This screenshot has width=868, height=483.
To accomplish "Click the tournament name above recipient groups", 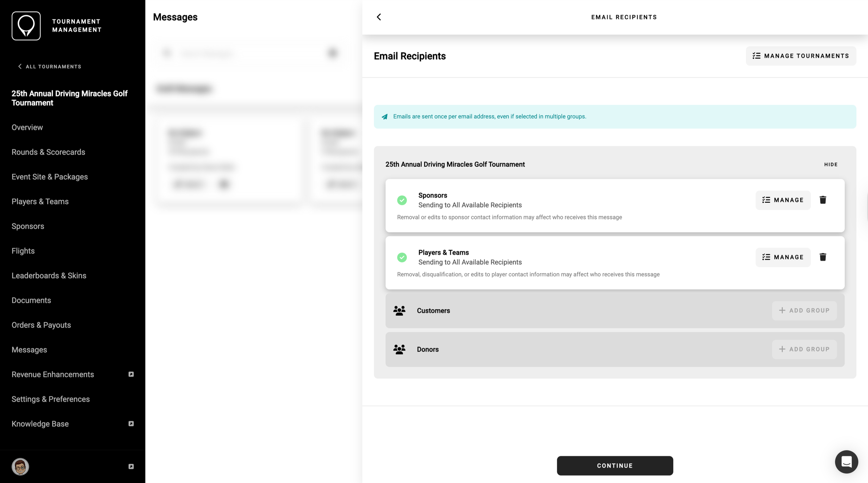I will tap(455, 165).
